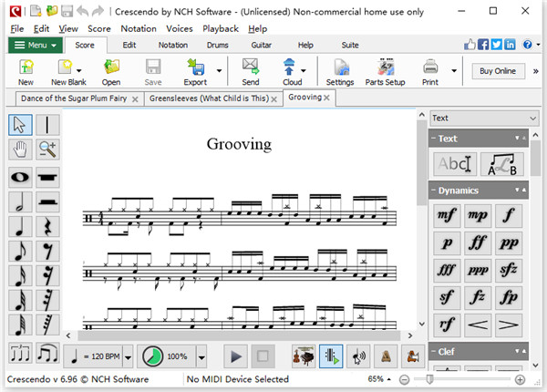This screenshot has height=392, width=547.
Task: Open the Playback menu
Action: click(x=221, y=28)
